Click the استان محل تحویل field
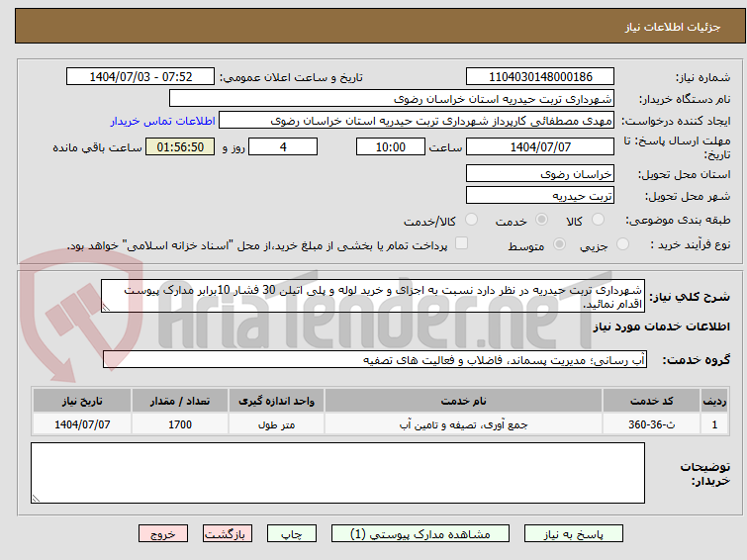 coord(540,174)
